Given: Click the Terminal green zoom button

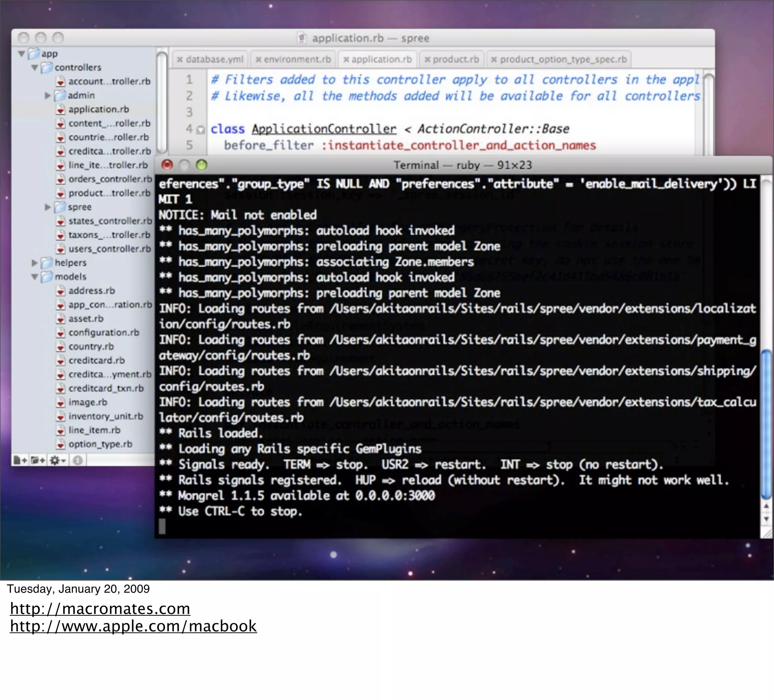Looking at the screenshot, I should 201,165.
